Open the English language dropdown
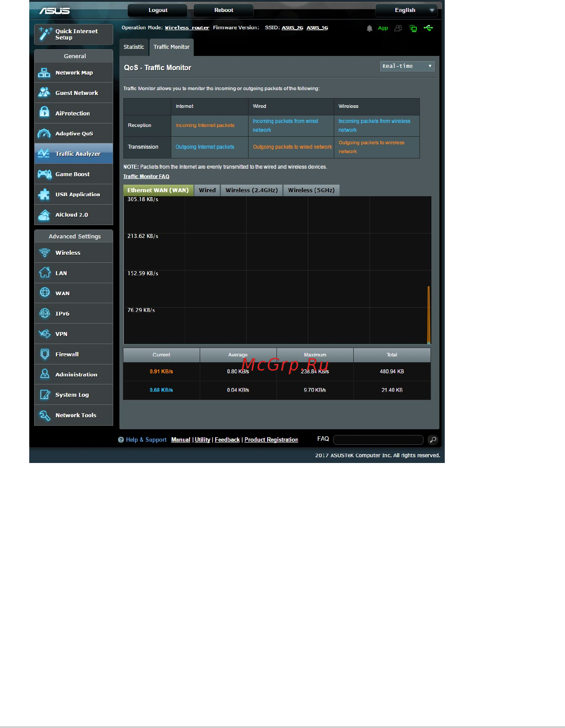 (x=406, y=10)
